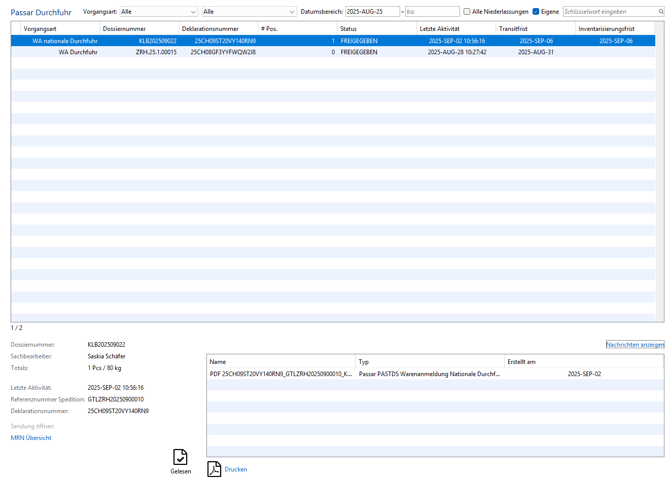Sort by # Pos. column header
Viewport: 670px width, 479px height.
[297, 29]
